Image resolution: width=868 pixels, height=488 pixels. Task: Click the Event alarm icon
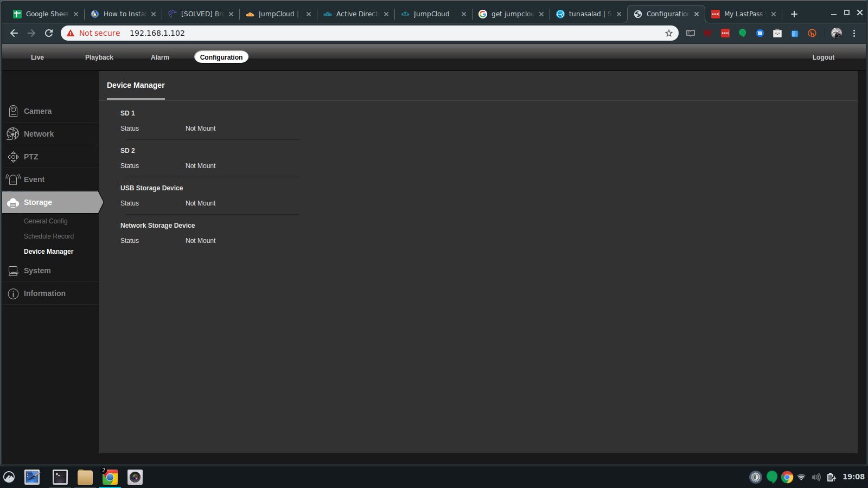(13, 179)
